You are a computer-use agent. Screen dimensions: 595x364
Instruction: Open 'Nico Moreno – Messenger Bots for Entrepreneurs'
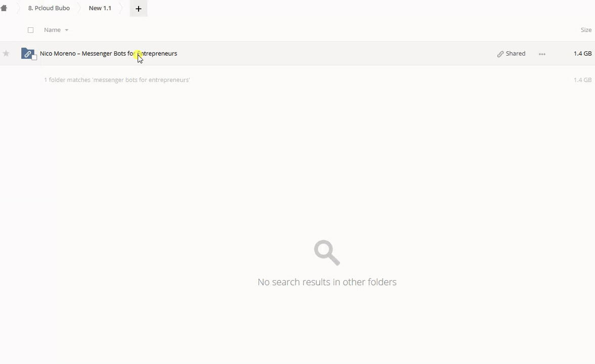(x=108, y=54)
